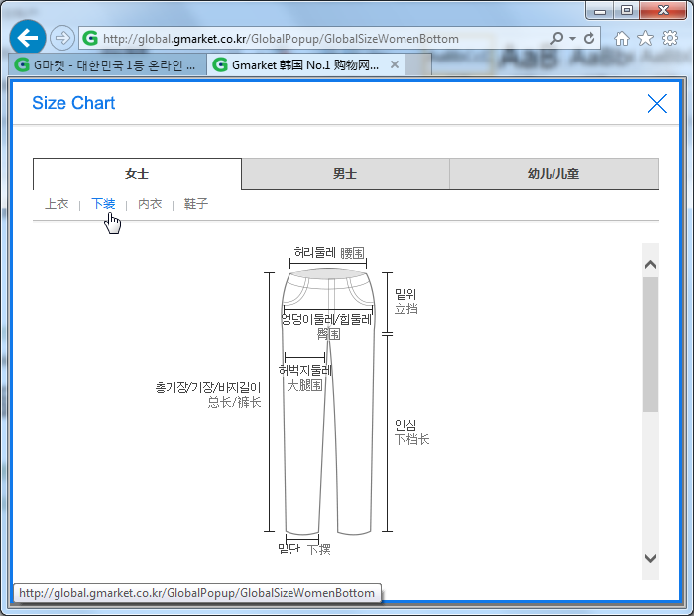Open Favorites with the star icon
The image size is (694, 616).
(x=645, y=39)
